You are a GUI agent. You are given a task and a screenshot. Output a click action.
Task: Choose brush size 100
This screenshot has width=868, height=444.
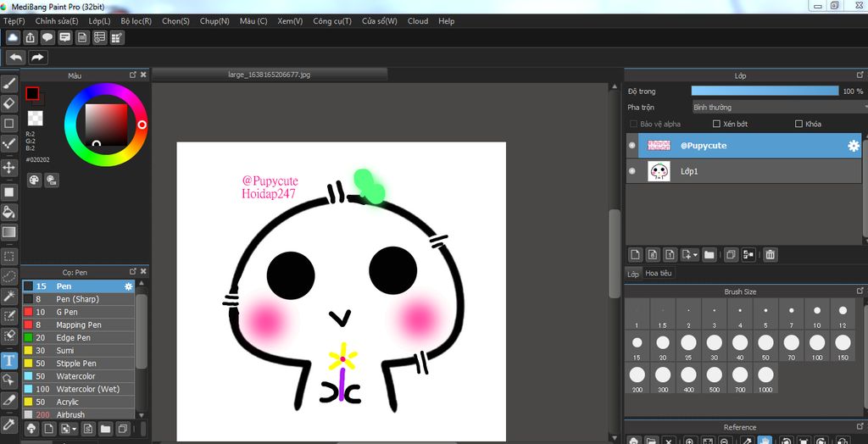(x=817, y=347)
